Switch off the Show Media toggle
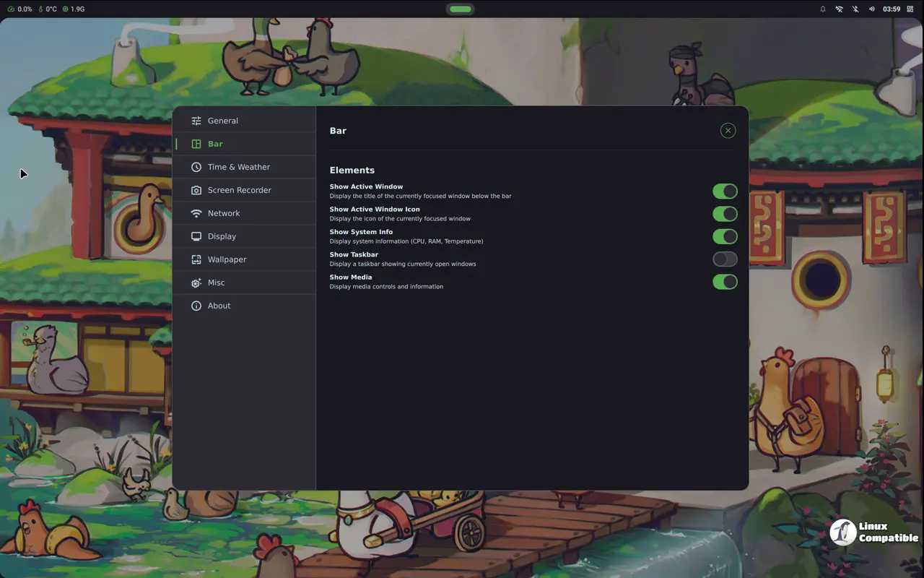924x578 pixels. point(725,282)
